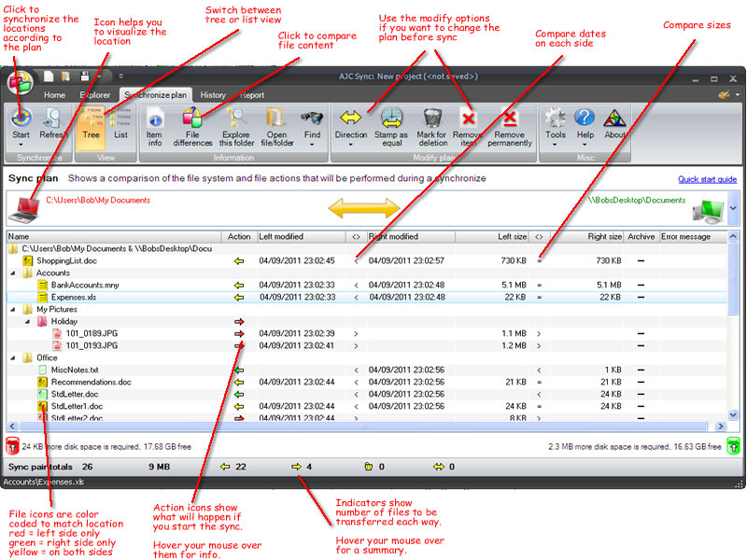Sort by the Left modified column header
Screen dimensions: 747x560
coord(301,237)
